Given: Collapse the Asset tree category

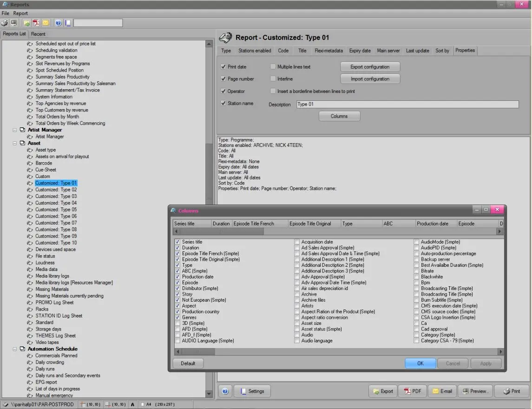Looking at the screenshot, I should coord(15,143).
